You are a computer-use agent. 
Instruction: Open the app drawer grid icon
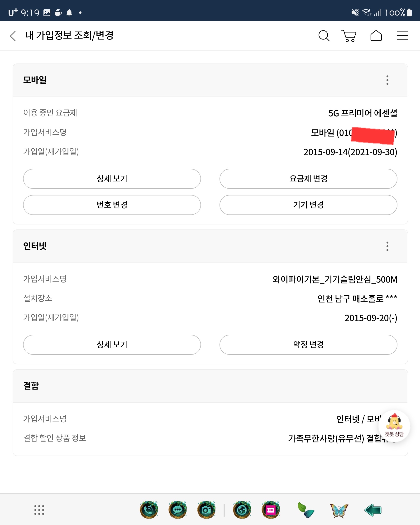[x=39, y=510]
